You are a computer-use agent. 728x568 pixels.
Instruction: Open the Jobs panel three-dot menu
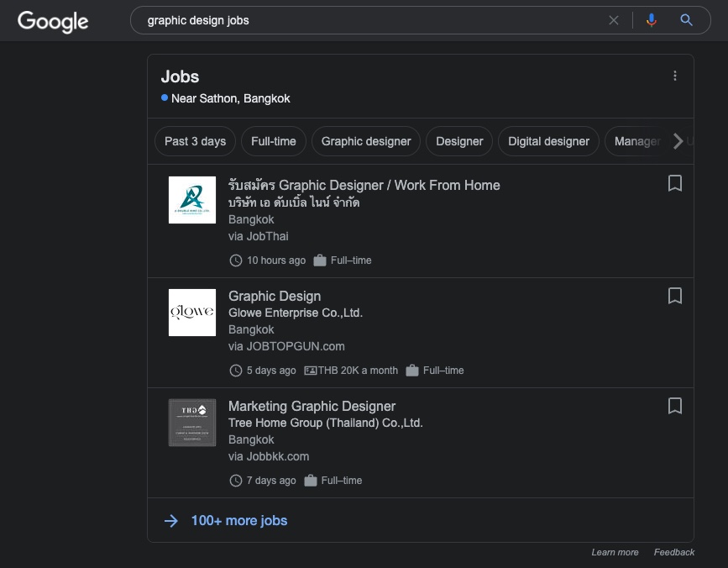click(x=674, y=76)
